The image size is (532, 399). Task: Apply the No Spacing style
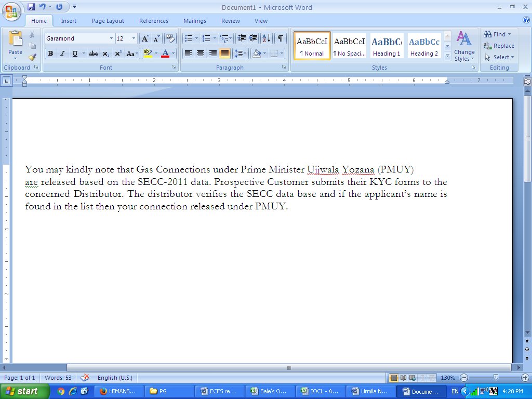tap(350, 46)
